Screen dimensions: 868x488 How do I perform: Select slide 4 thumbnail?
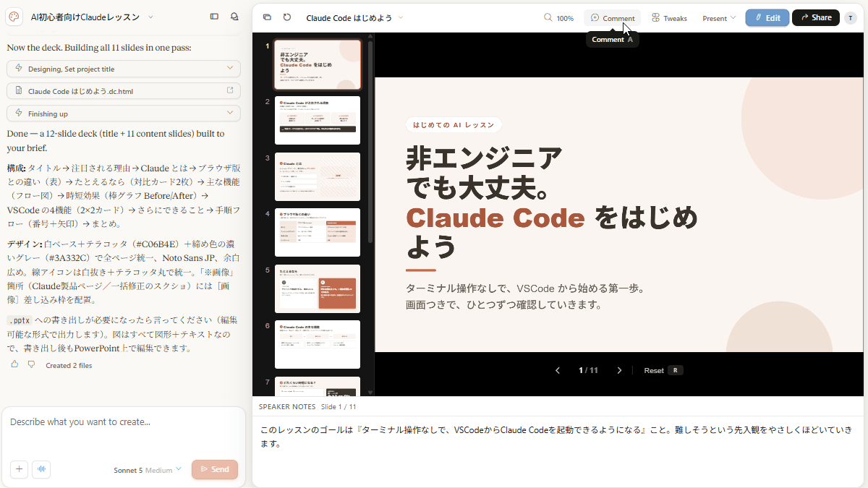point(318,232)
